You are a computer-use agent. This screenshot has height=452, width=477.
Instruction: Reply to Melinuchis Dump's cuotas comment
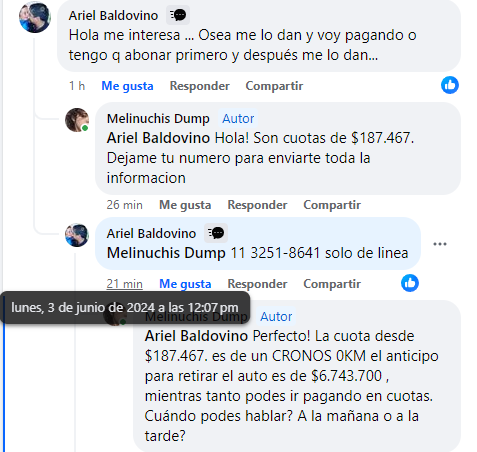coord(257,205)
